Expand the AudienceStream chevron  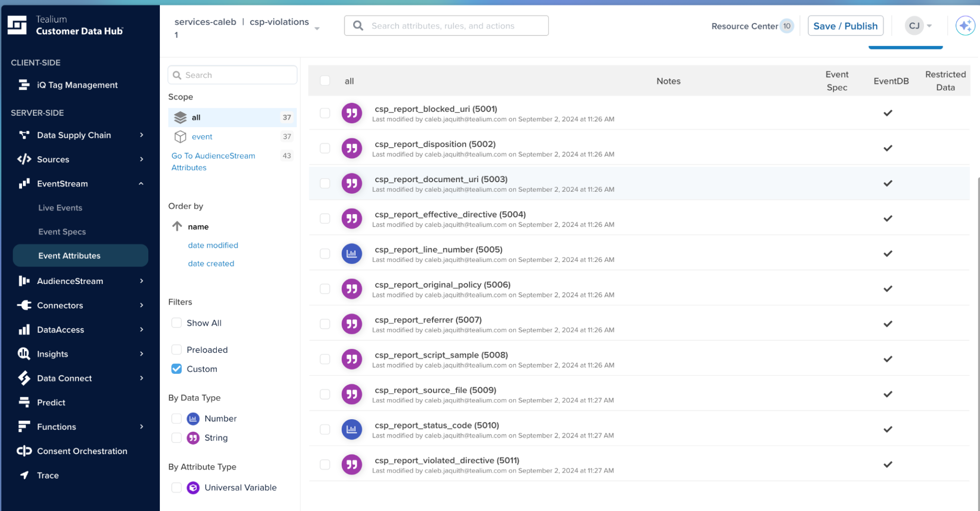(x=142, y=281)
